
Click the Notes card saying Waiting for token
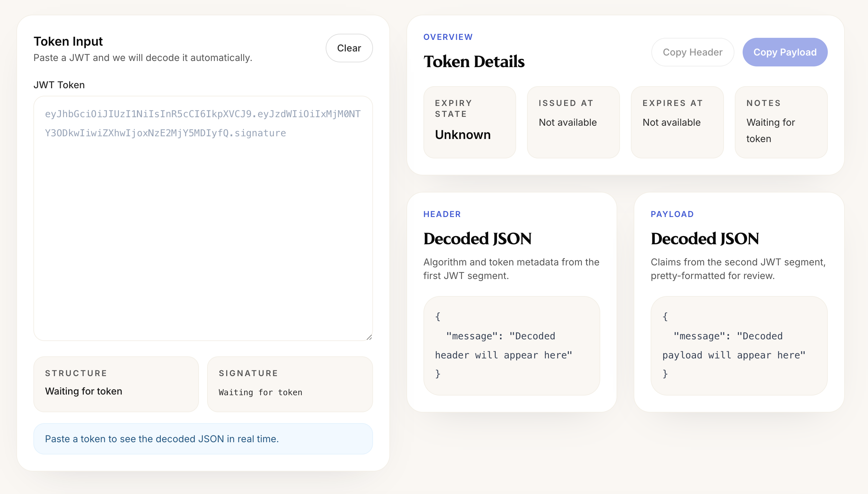click(781, 122)
